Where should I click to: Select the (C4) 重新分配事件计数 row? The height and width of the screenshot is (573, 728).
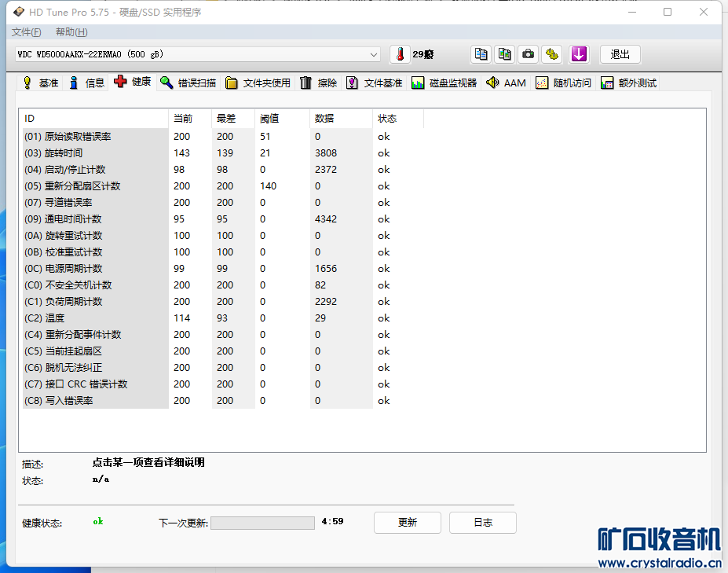223,335
